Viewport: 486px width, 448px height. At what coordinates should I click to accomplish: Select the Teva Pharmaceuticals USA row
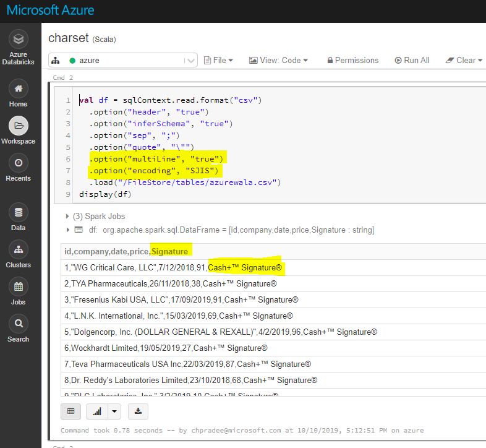273,364
